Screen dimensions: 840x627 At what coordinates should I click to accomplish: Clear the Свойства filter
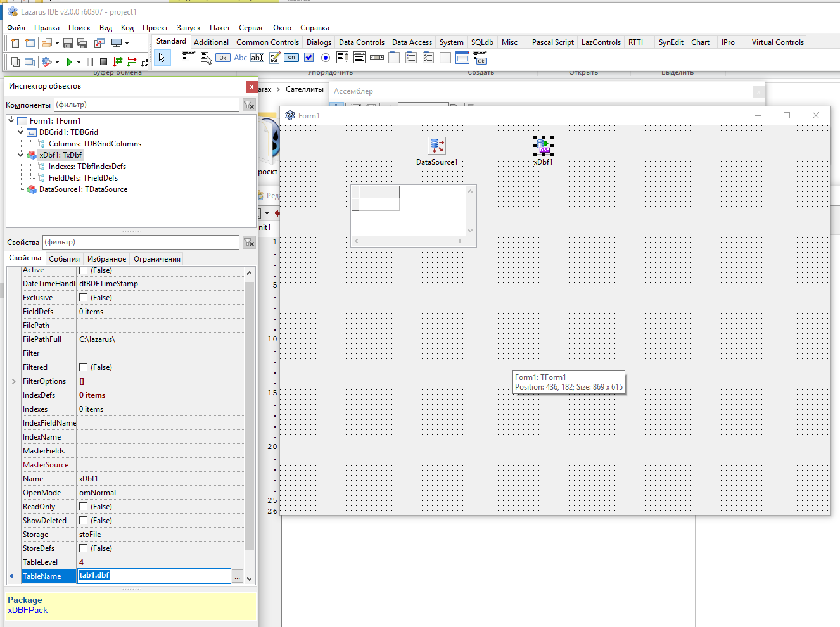pyautogui.click(x=249, y=243)
